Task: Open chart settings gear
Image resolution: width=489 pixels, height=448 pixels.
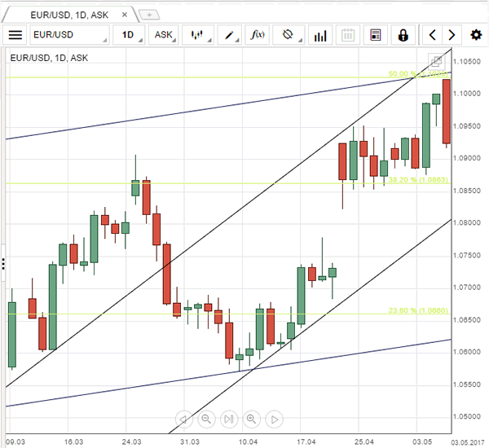Action: click(476, 35)
